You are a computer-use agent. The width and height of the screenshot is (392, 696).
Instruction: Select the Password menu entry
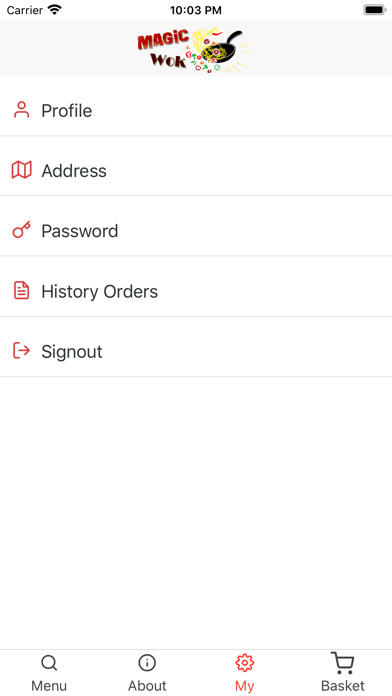[196, 231]
